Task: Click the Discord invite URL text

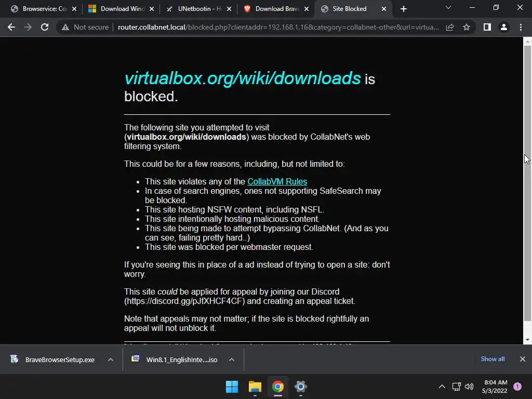Action: [x=184, y=301]
